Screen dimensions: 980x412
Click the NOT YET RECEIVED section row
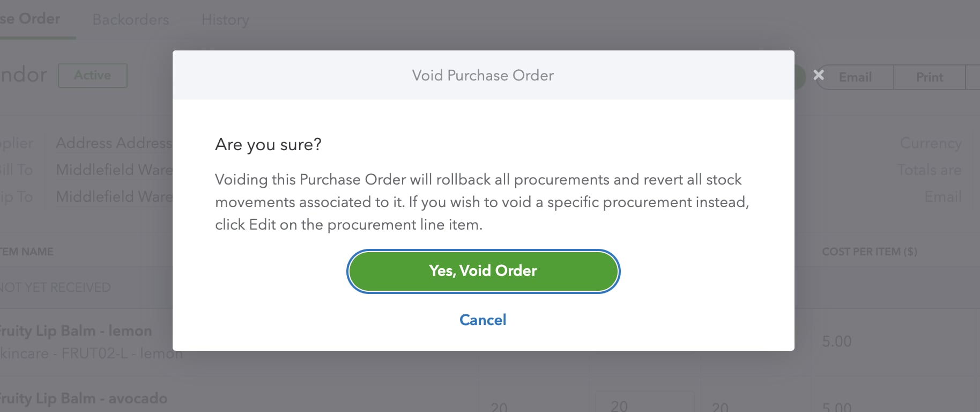tap(55, 288)
